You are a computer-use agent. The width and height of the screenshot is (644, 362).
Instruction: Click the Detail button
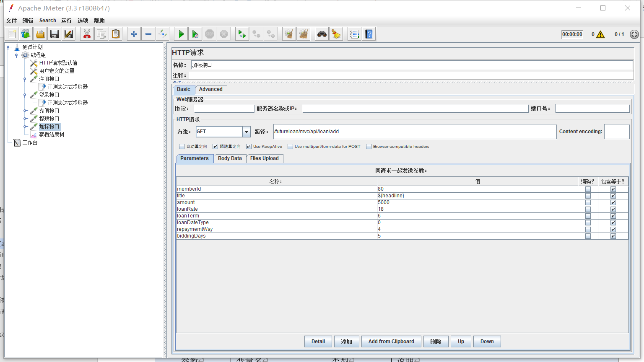click(x=318, y=341)
